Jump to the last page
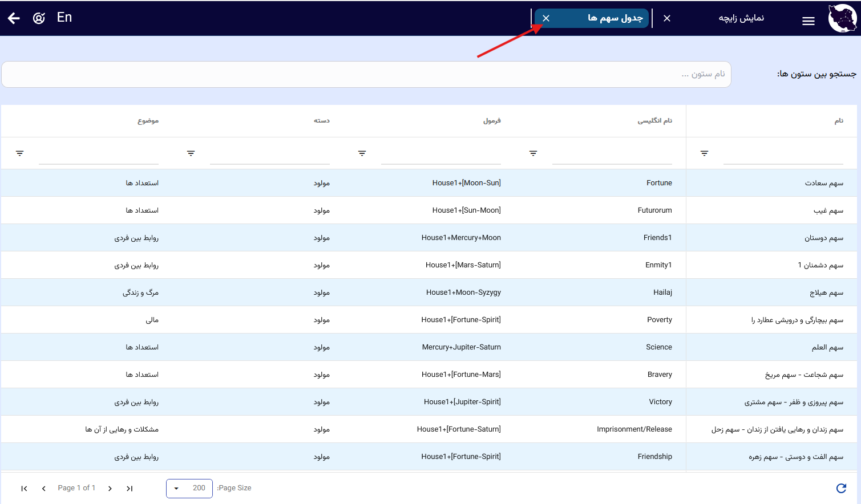861x504 pixels. 130,489
